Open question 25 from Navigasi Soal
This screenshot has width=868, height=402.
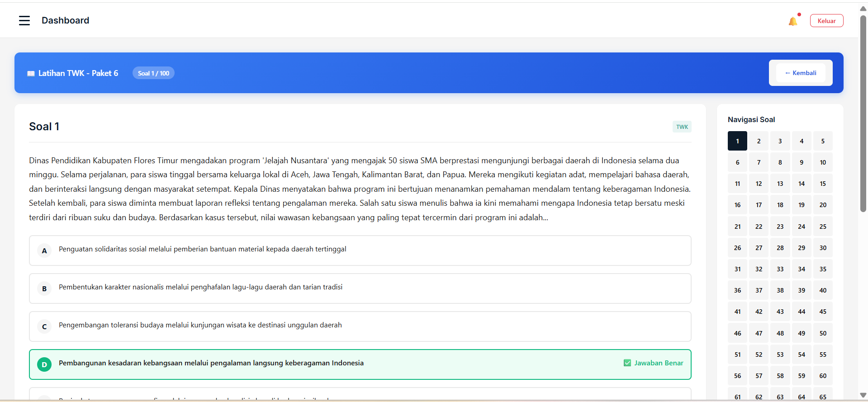coord(822,227)
